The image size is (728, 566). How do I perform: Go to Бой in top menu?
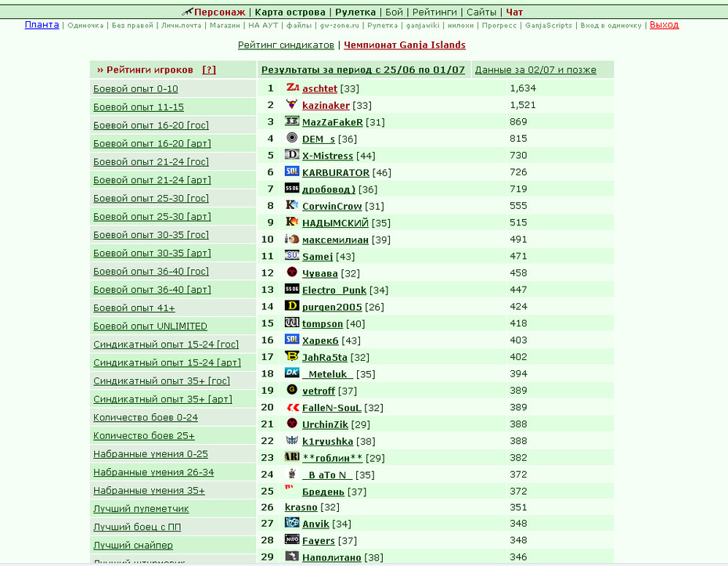[395, 12]
